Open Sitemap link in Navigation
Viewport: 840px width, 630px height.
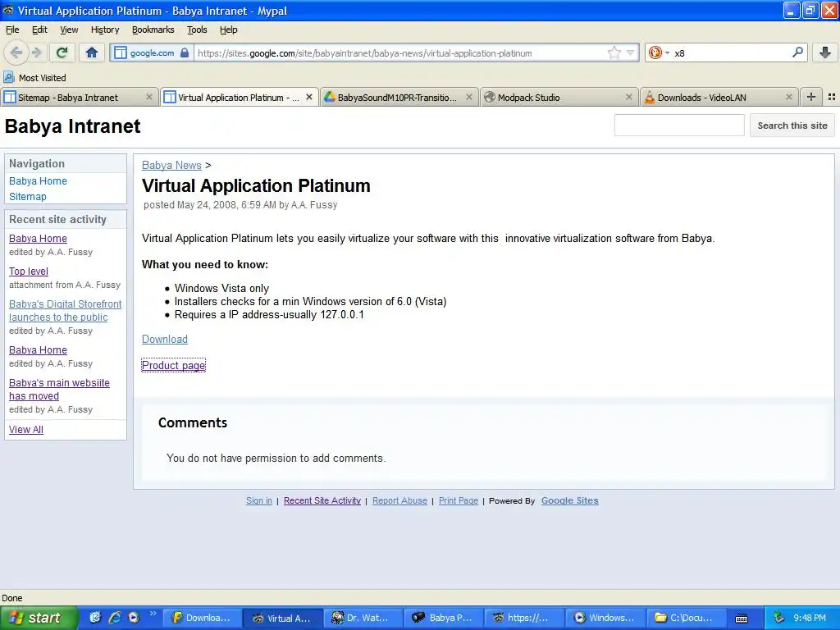28,197
